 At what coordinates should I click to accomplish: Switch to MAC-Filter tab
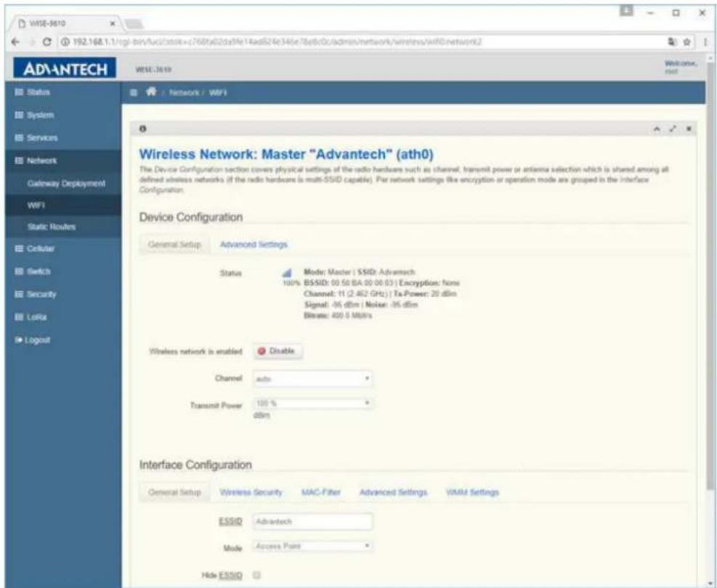click(x=321, y=492)
